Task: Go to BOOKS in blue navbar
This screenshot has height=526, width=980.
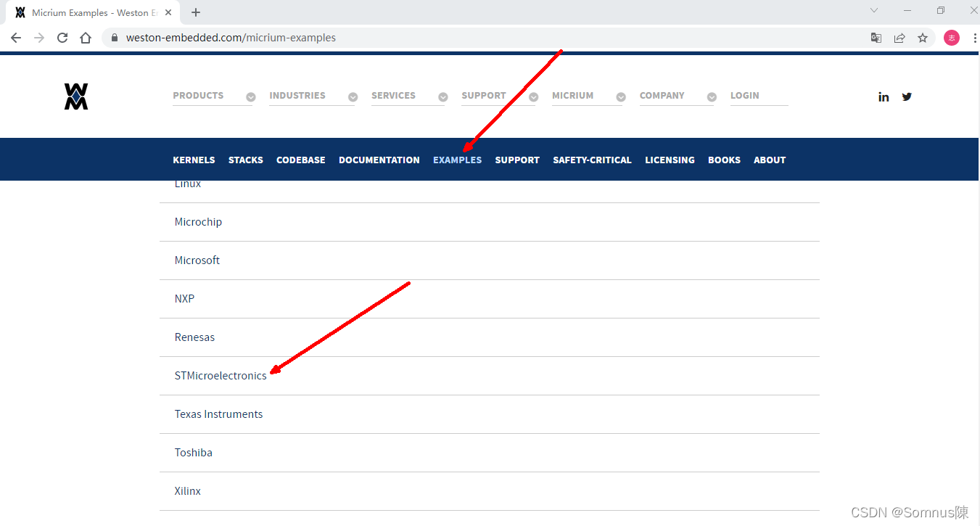Action: point(724,160)
